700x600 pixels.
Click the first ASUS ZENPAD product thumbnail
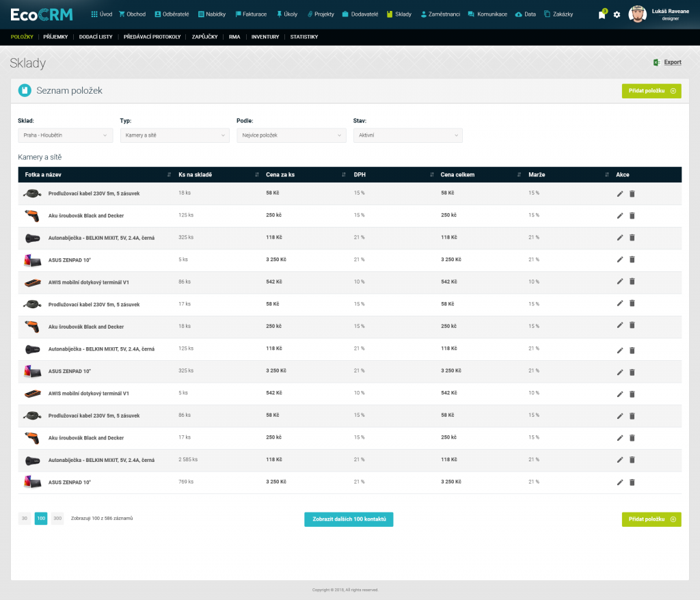click(x=32, y=260)
